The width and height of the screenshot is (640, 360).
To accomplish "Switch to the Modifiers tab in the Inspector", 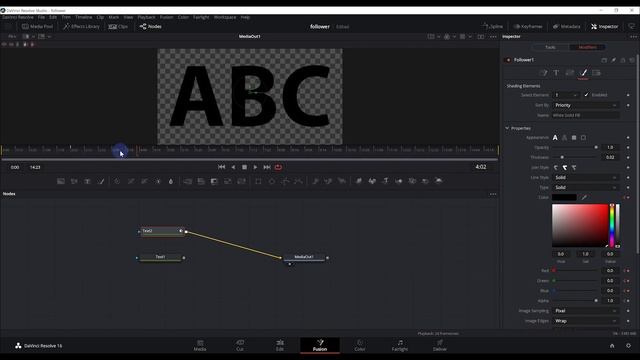I will pos(587,47).
